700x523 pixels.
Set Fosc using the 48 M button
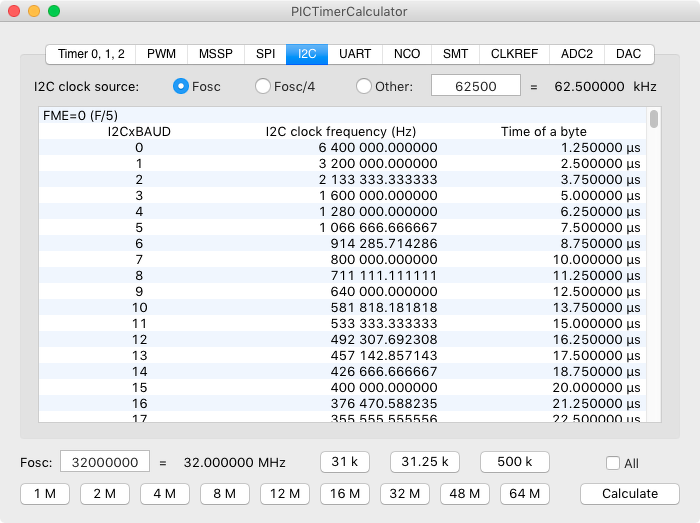pyautogui.click(x=465, y=494)
